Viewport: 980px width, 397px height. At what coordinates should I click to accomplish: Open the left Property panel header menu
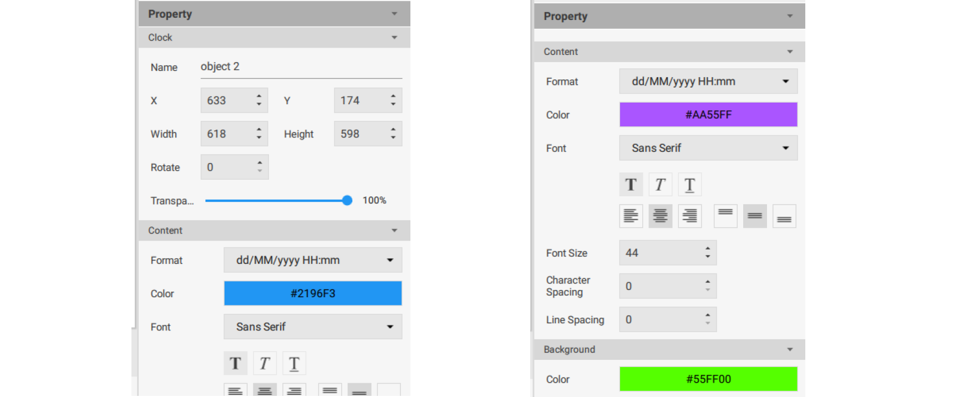pyautogui.click(x=394, y=14)
